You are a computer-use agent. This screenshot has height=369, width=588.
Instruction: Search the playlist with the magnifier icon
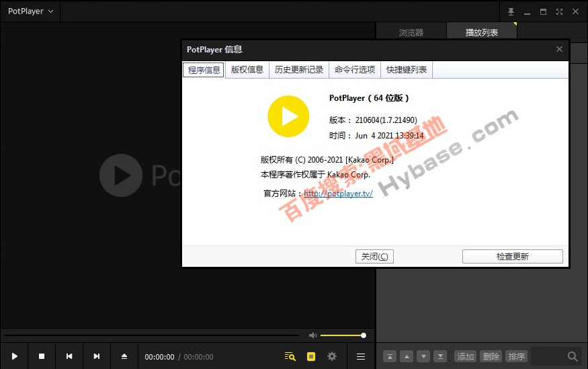click(x=573, y=356)
